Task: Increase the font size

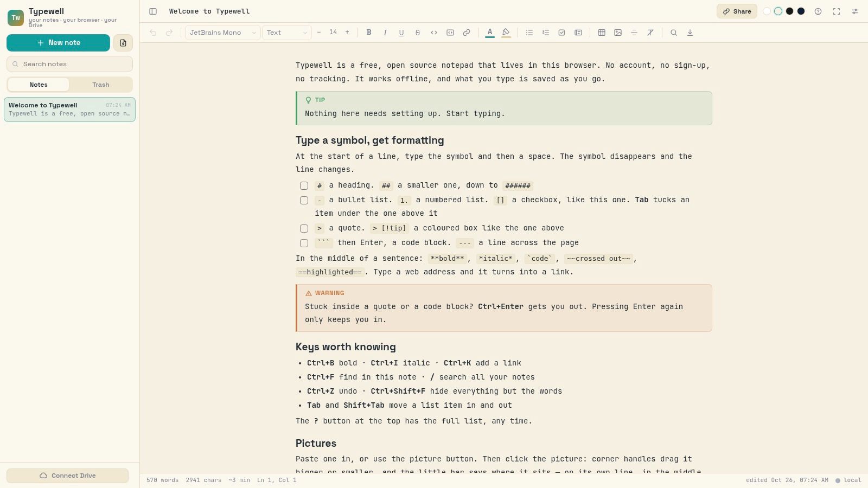Action: [x=347, y=33]
